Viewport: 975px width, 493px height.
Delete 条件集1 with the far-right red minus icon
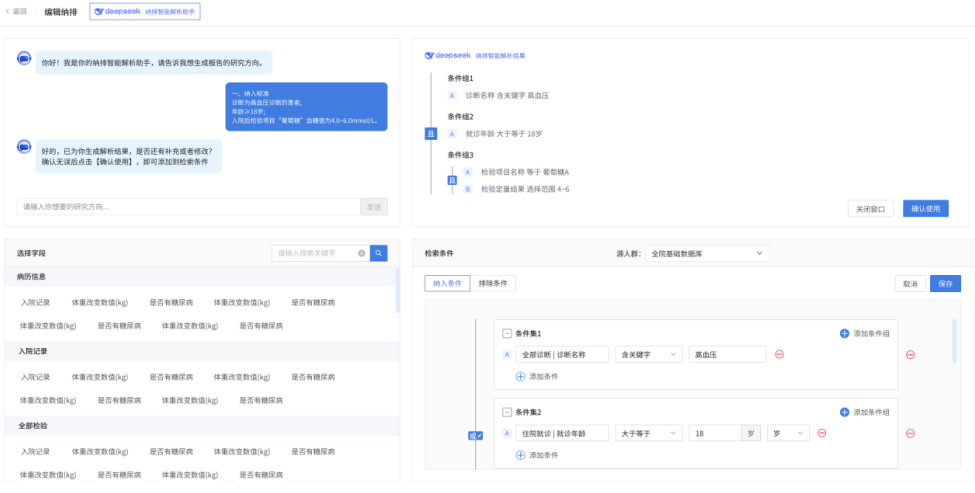[910, 354]
